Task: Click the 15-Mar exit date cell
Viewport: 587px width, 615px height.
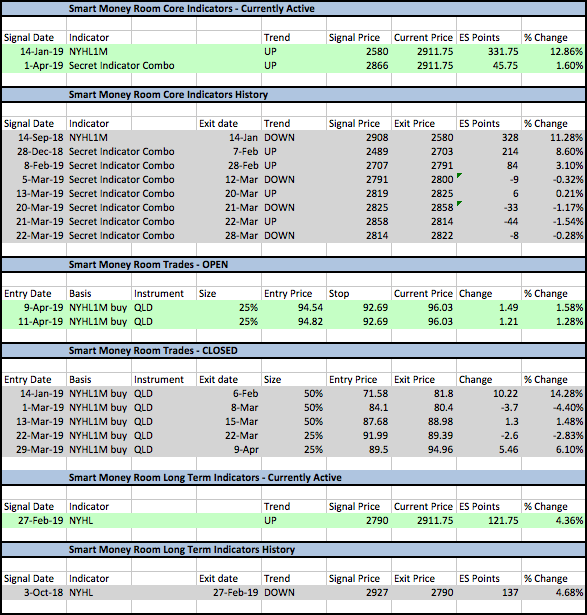Action: pyautogui.click(x=241, y=421)
